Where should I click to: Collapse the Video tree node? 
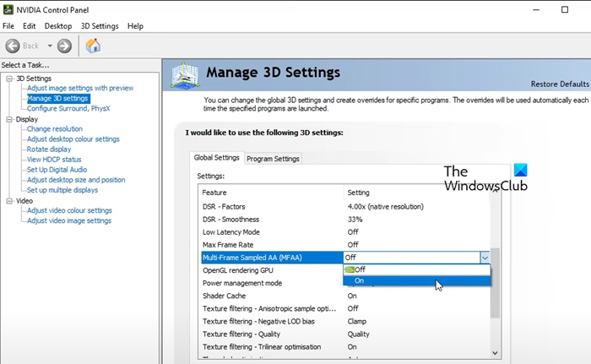tap(9, 201)
